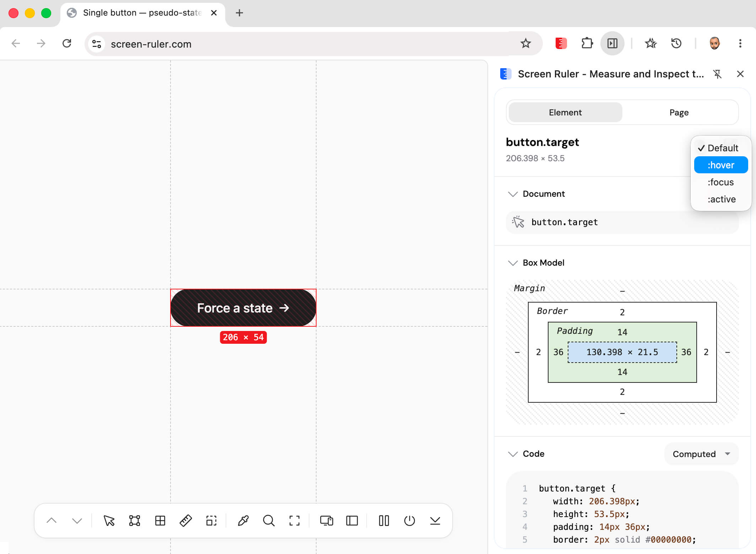This screenshot has width=756, height=554.
Task: Select the arrow pointer inspect tool
Action: pyautogui.click(x=109, y=521)
